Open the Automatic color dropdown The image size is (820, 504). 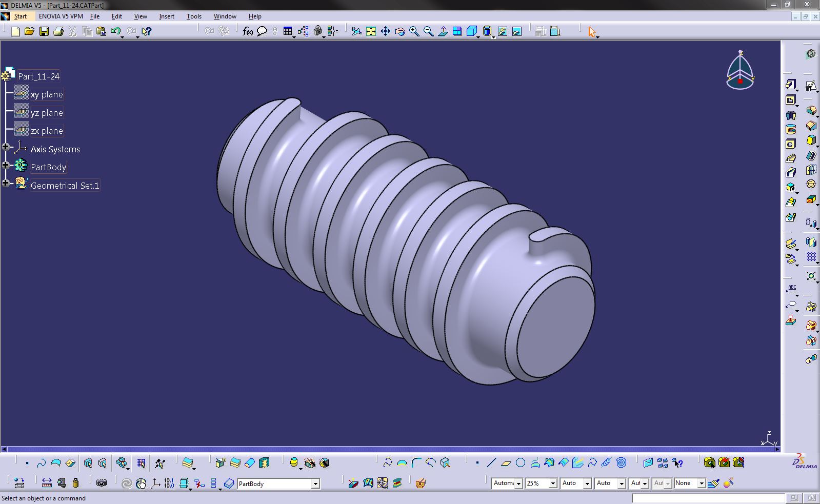518,483
